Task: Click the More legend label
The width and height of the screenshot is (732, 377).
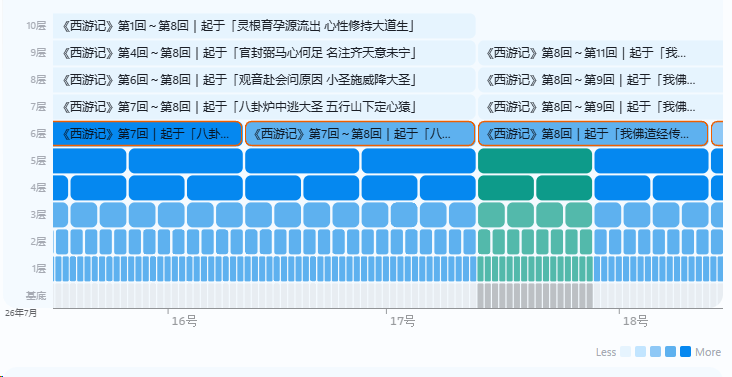Action: tap(708, 352)
